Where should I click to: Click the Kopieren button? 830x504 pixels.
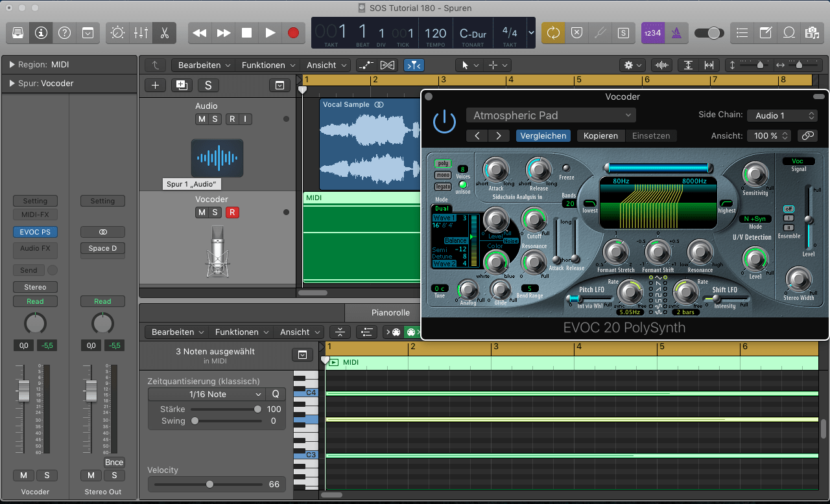(601, 135)
